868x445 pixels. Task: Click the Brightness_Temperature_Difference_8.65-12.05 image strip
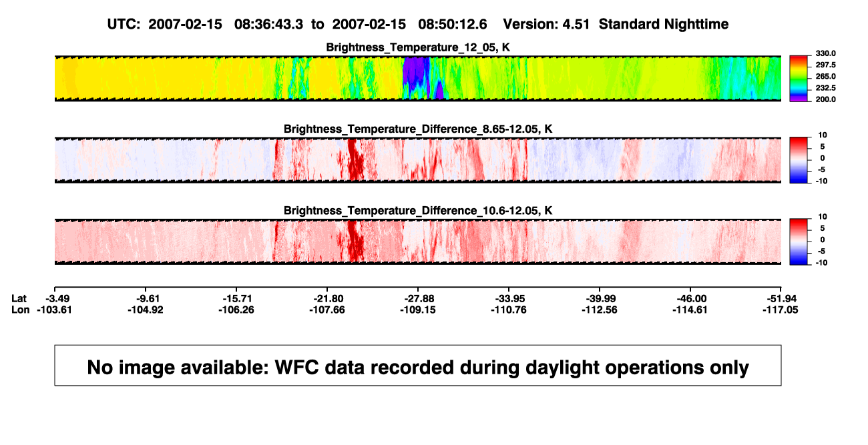pos(417,160)
